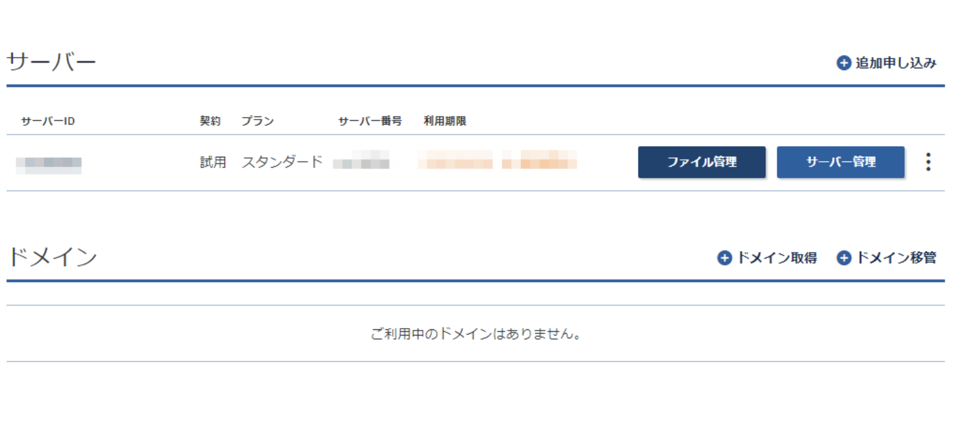This screenshot has width=980, height=440.
Task: Click the plus icon beside ドメイン取得
Action: (x=724, y=258)
